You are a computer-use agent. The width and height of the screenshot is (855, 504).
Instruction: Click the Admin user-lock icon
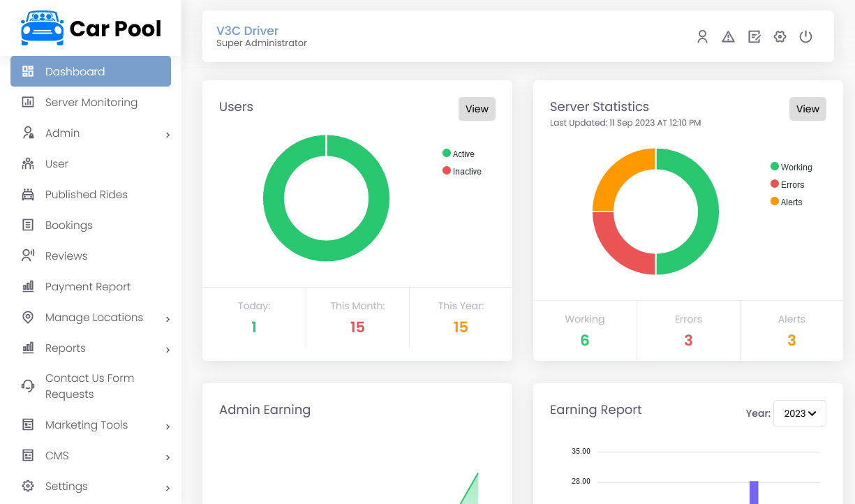tap(28, 133)
